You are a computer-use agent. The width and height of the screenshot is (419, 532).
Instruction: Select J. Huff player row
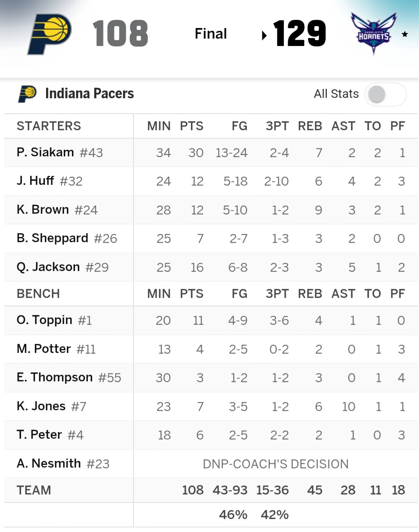(x=36, y=181)
